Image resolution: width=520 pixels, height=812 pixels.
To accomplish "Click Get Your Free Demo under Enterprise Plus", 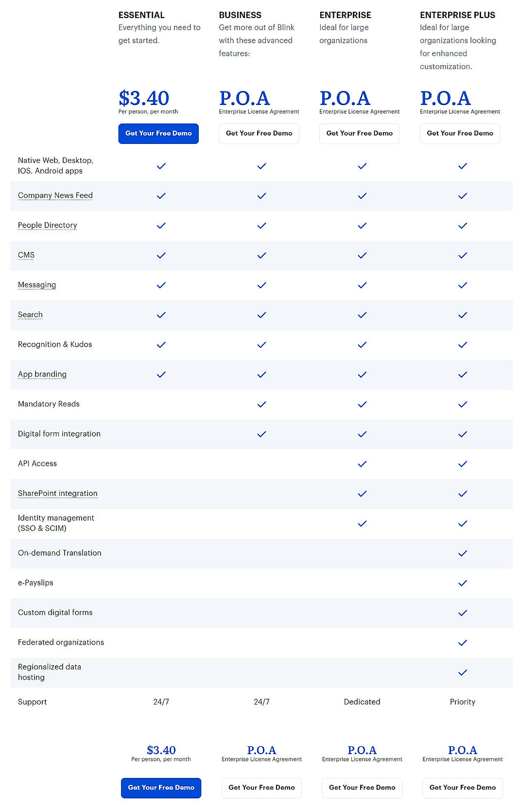I will (460, 133).
